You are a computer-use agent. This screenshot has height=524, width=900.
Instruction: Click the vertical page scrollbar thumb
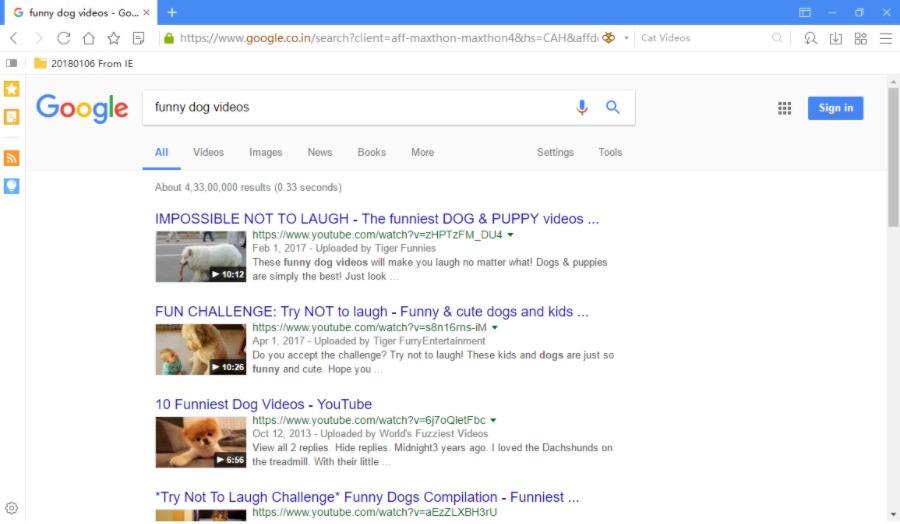coord(893,157)
